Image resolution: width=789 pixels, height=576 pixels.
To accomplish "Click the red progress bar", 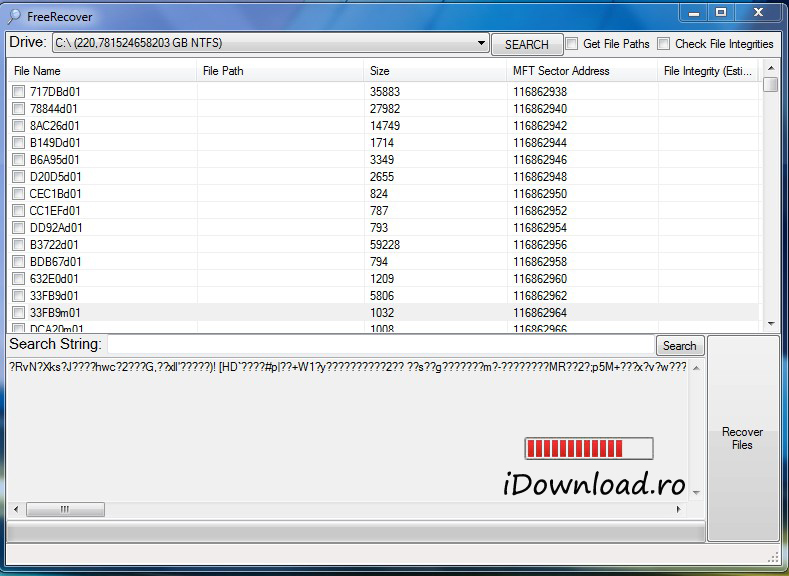I will [588, 448].
